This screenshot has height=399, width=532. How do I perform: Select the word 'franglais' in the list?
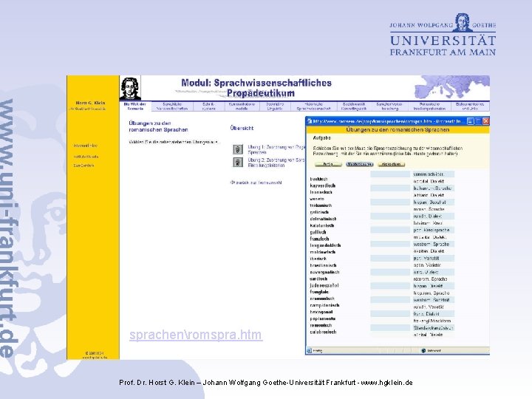tap(319, 292)
